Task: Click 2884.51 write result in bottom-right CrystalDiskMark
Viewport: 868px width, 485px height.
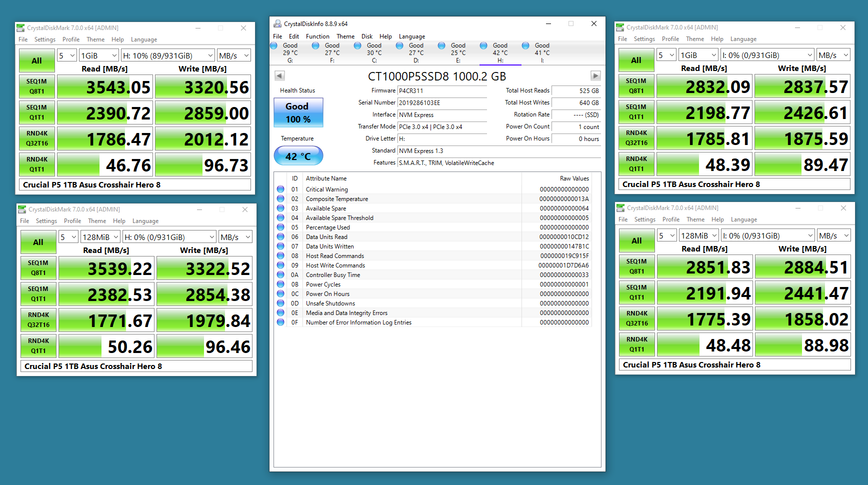Action: pyautogui.click(x=803, y=267)
